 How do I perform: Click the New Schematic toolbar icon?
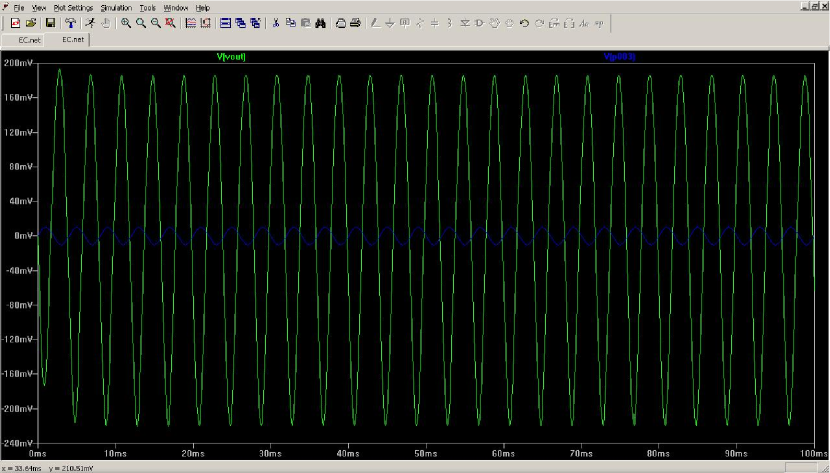coord(13,22)
